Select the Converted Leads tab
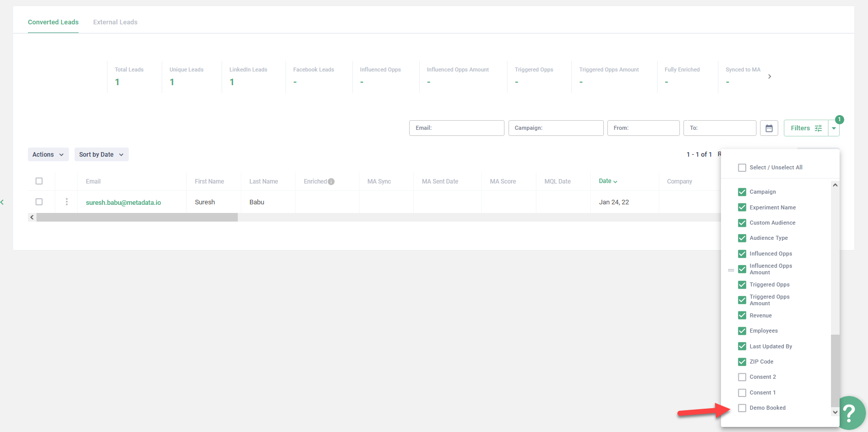868x432 pixels. point(53,22)
